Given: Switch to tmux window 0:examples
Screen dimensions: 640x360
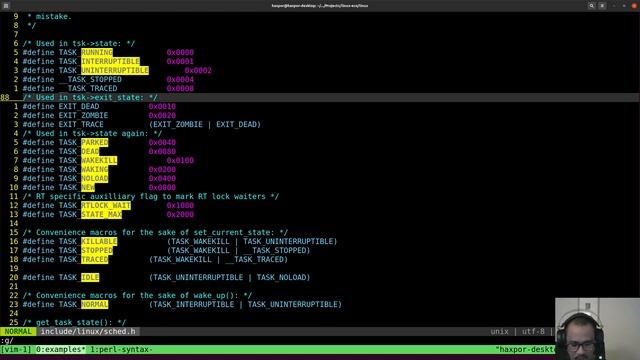Looking at the screenshot, I should (x=61, y=349).
